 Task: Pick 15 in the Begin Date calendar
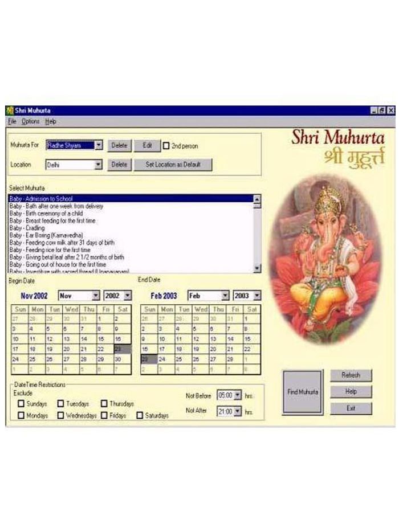pos(105,339)
